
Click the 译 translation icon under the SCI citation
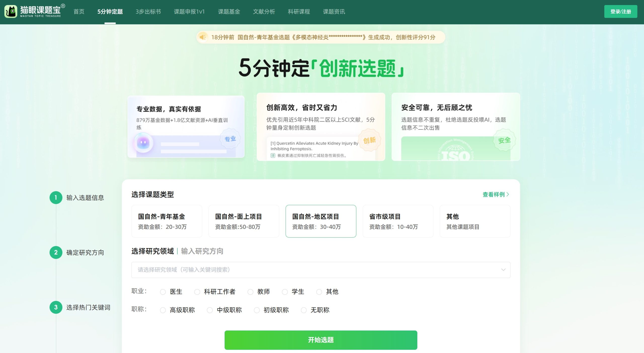pos(273,155)
